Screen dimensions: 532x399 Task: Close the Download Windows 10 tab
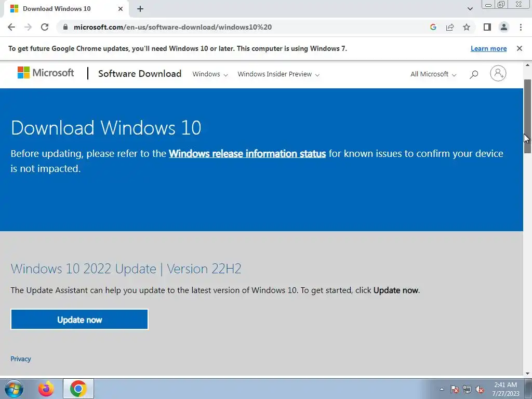[x=121, y=9]
